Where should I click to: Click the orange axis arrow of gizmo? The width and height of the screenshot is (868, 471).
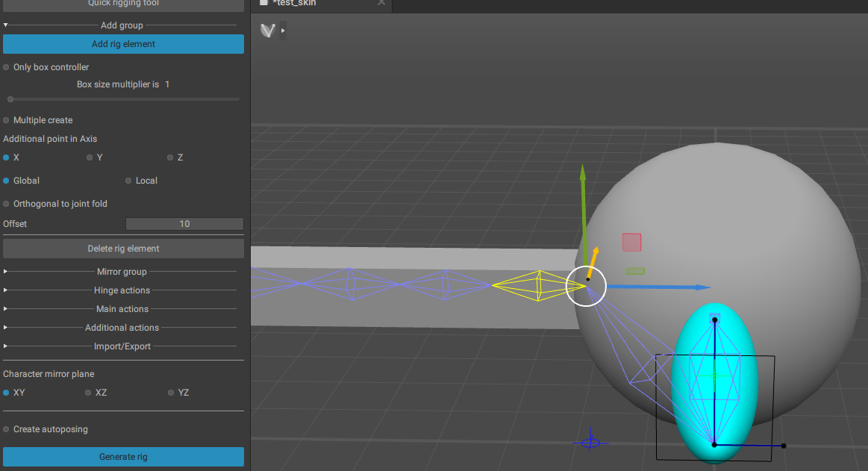pyautogui.click(x=593, y=262)
